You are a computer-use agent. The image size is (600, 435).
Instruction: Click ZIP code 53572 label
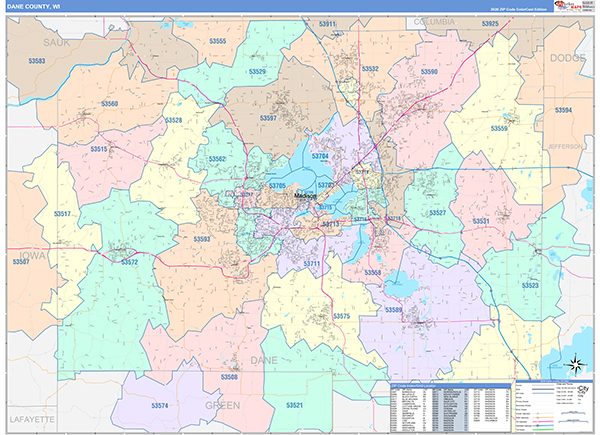coord(129,262)
